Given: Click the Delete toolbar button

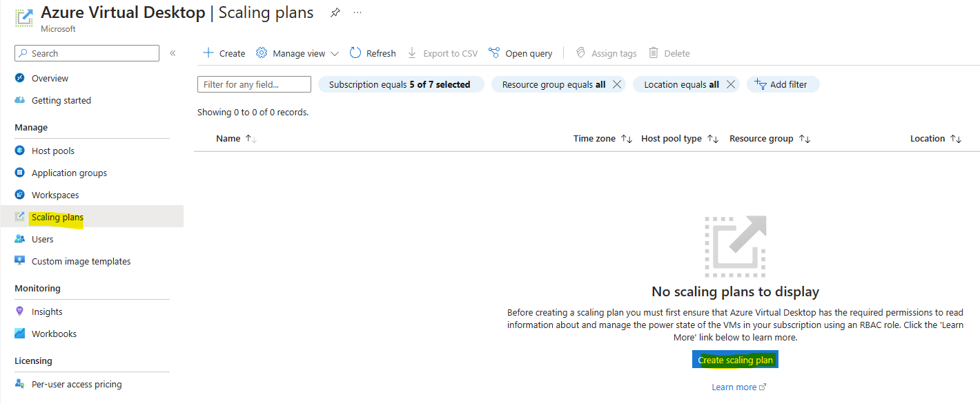Looking at the screenshot, I should tap(669, 53).
